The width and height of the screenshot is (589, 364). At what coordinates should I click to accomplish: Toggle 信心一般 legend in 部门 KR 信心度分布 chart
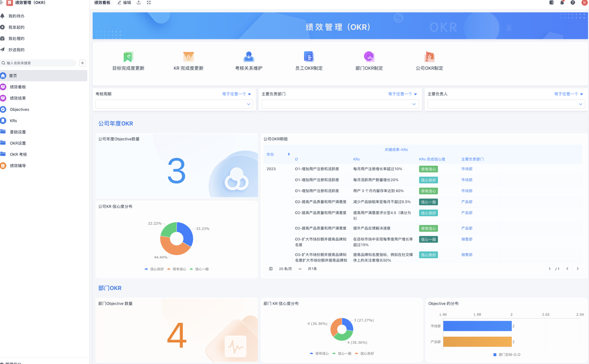342,353
